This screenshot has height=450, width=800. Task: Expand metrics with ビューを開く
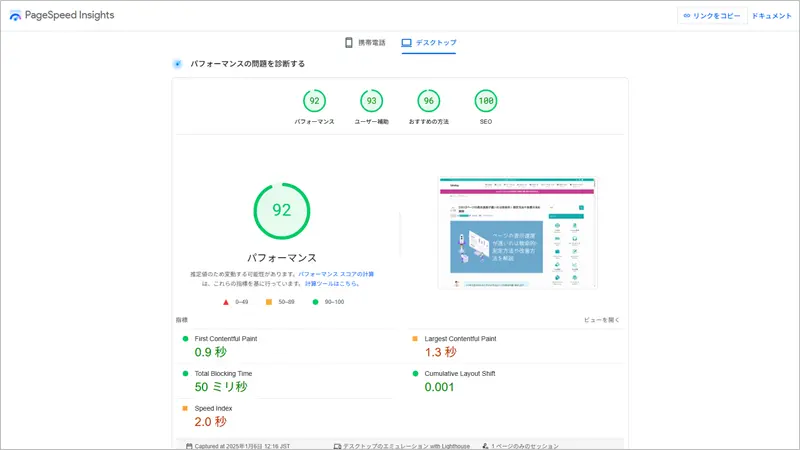tap(602, 320)
